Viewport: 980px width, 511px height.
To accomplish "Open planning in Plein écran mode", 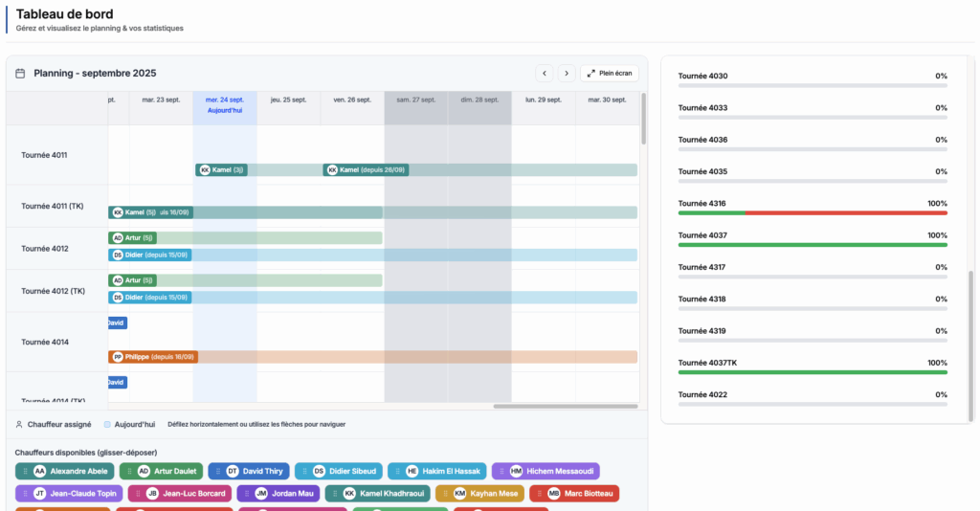I will point(609,73).
